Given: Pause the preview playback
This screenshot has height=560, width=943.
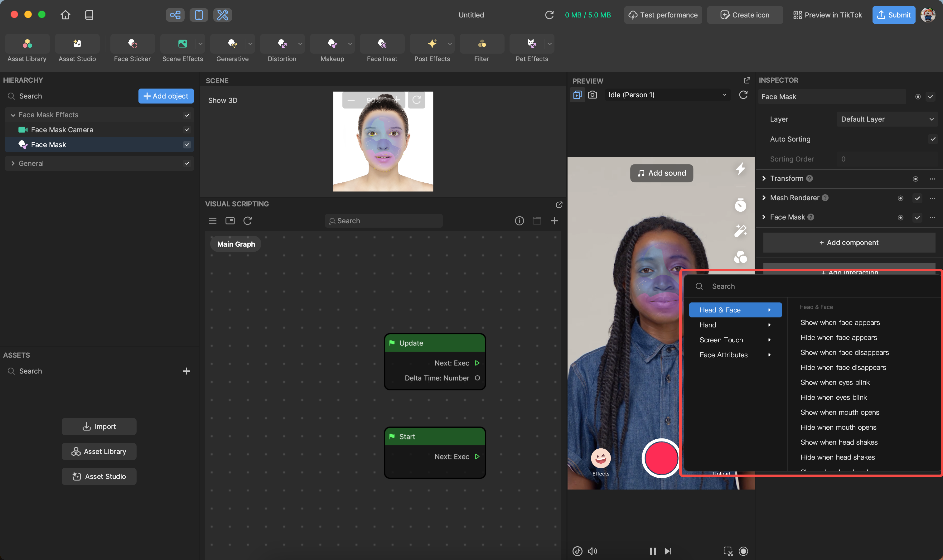Looking at the screenshot, I should [653, 551].
